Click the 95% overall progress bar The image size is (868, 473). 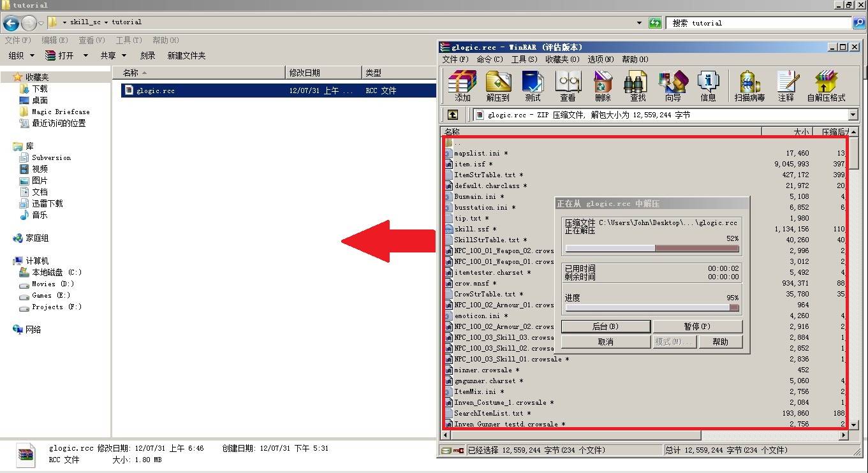click(x=652, y=308)
